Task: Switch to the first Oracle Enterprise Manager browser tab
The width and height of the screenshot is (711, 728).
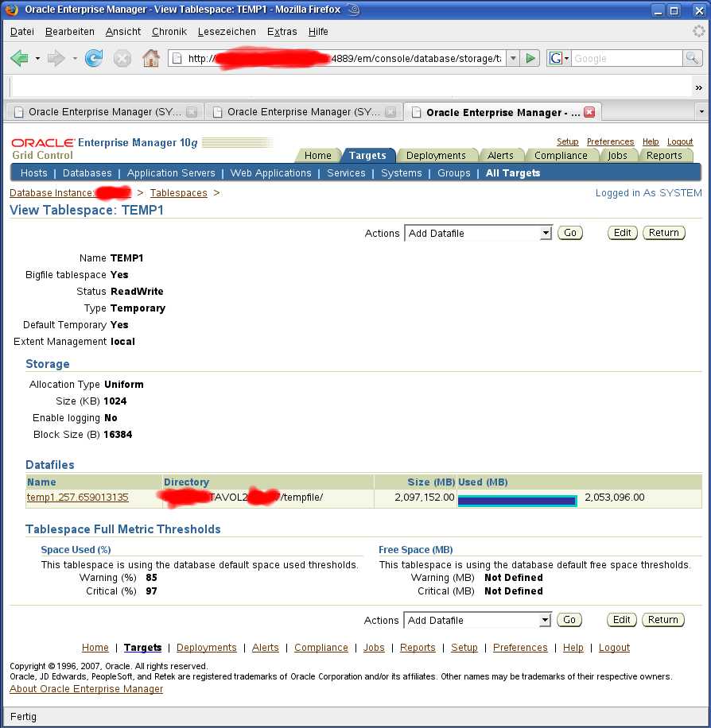Action: 104,112
